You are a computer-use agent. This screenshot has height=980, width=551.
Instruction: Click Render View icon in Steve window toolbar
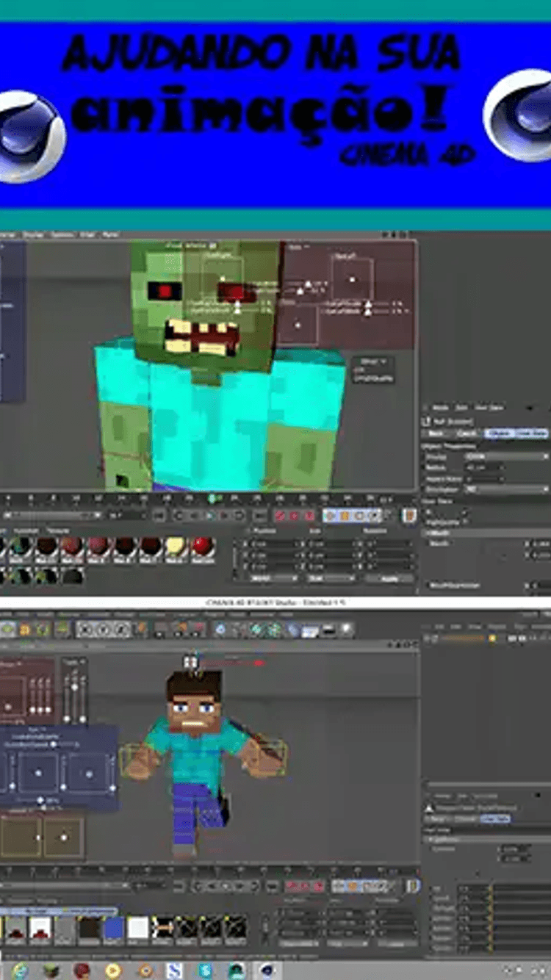[x=159, y=630]
